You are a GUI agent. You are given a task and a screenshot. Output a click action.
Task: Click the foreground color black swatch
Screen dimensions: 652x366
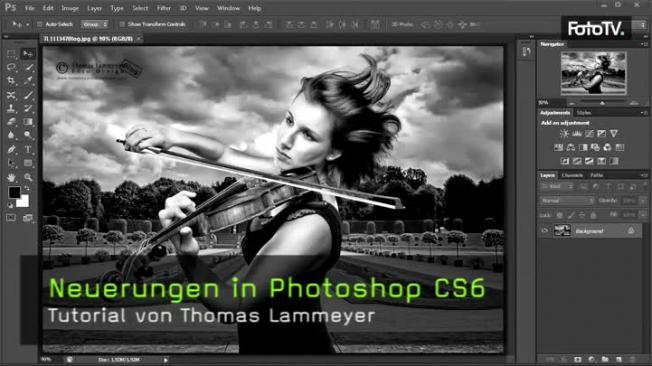[14, 192]
